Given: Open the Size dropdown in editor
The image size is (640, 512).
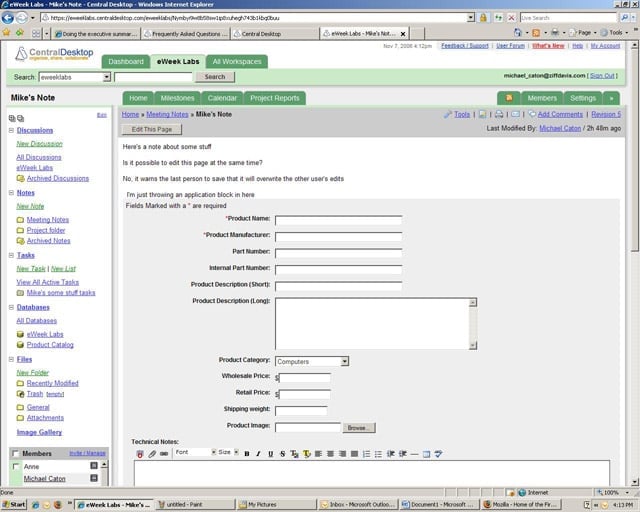Looking at the screenshot, I should [236, 452].
